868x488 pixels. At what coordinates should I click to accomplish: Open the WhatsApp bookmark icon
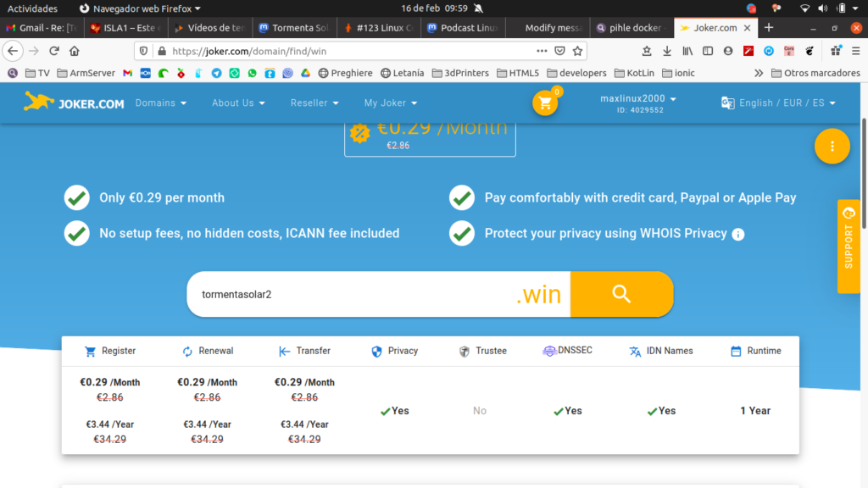pos(253,73)
